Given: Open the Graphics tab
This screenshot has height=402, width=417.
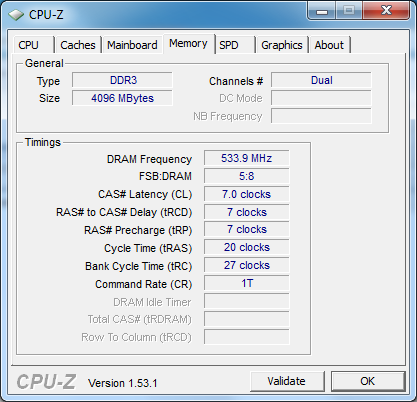Looking at the screenshot, I should coord(282,45).
